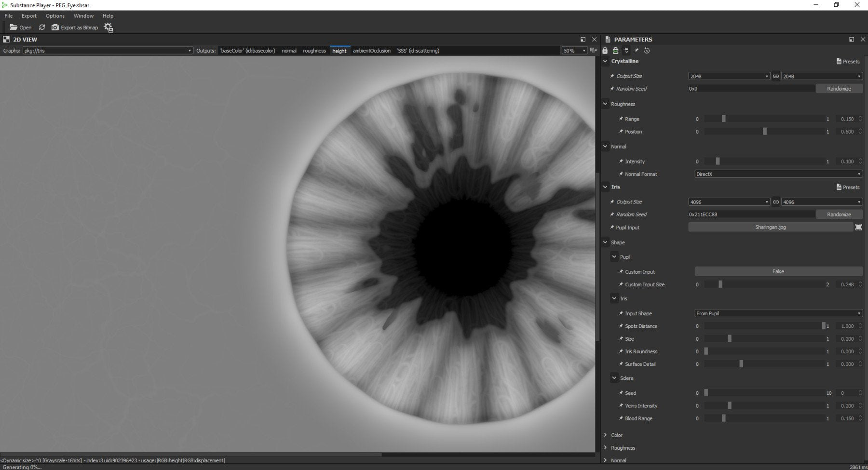Click the lock icon in Parameters toolbar
The width and height of the screenshot is (868, 470).
605,51
